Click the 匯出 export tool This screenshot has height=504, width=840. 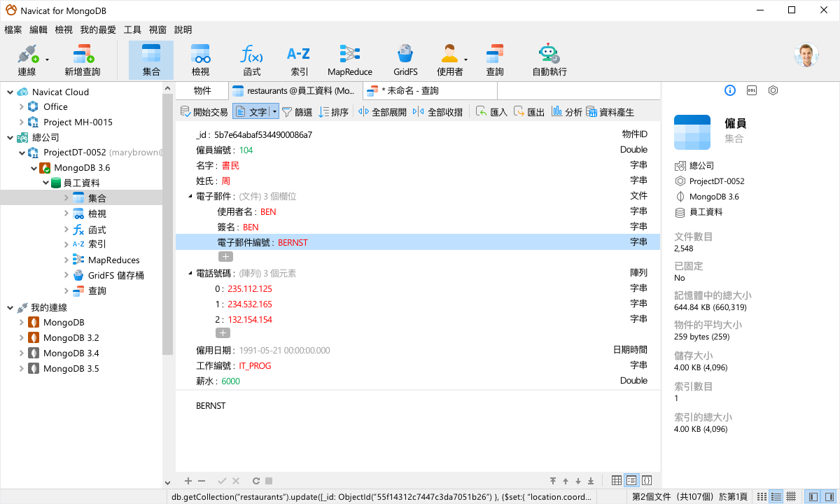(x=529, y=112)
